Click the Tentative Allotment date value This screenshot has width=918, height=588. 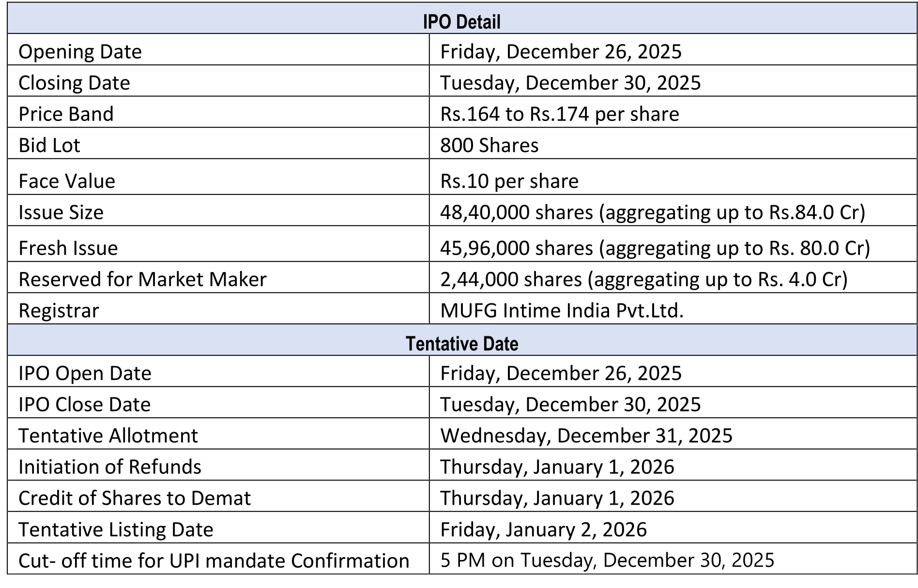point(586,436)
